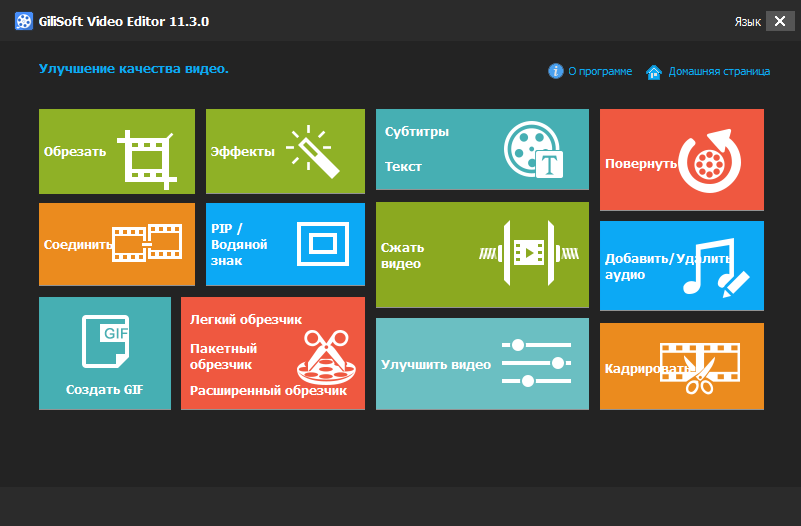Close the GiliSoft Video Editor window
Screen dimensions: 801x526
tap(780, 21)
